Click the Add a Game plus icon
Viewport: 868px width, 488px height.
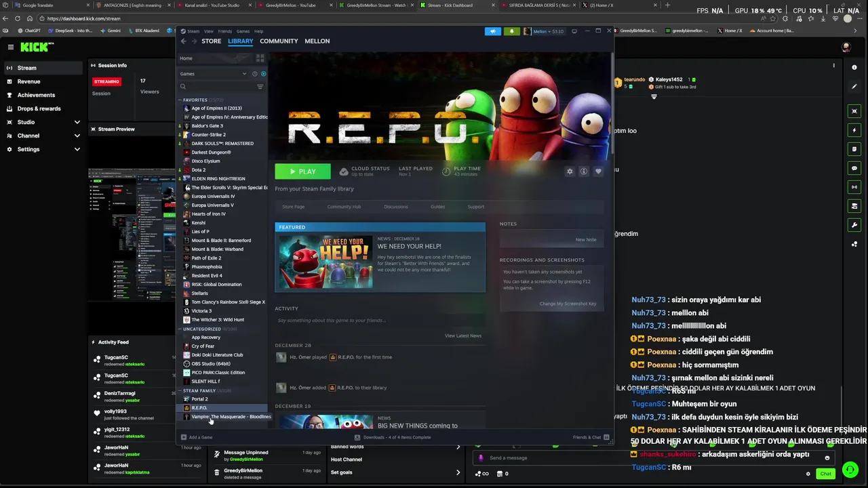coord(184,437)
